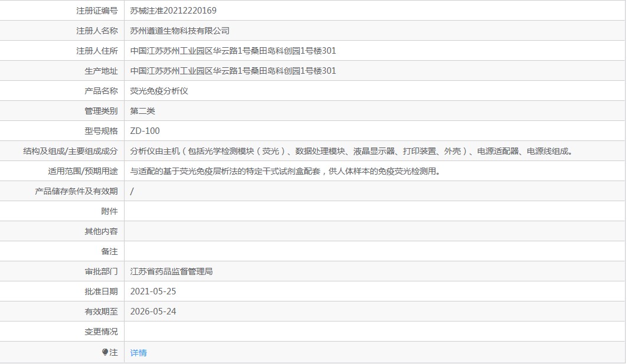Click the 结构及组成/主要组成成分 label
The width and height of the screenshot is (627, 364).
tap(70, 151)
